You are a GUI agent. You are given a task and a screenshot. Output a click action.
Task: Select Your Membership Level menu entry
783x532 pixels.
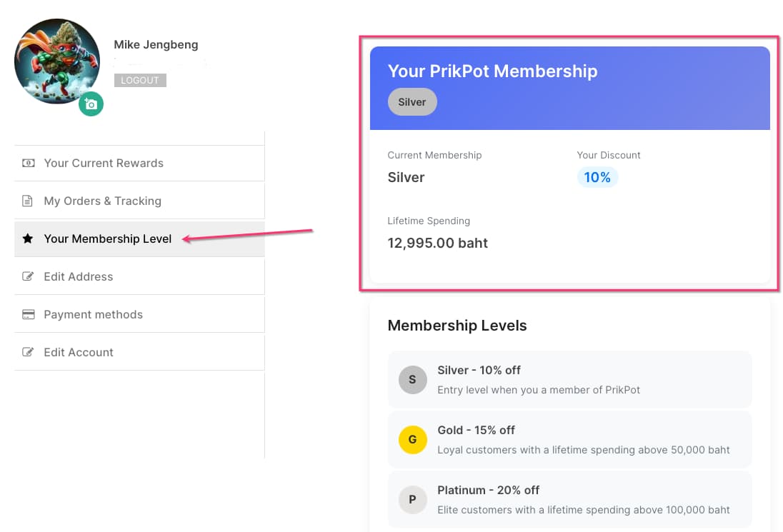tap(108, 239)
